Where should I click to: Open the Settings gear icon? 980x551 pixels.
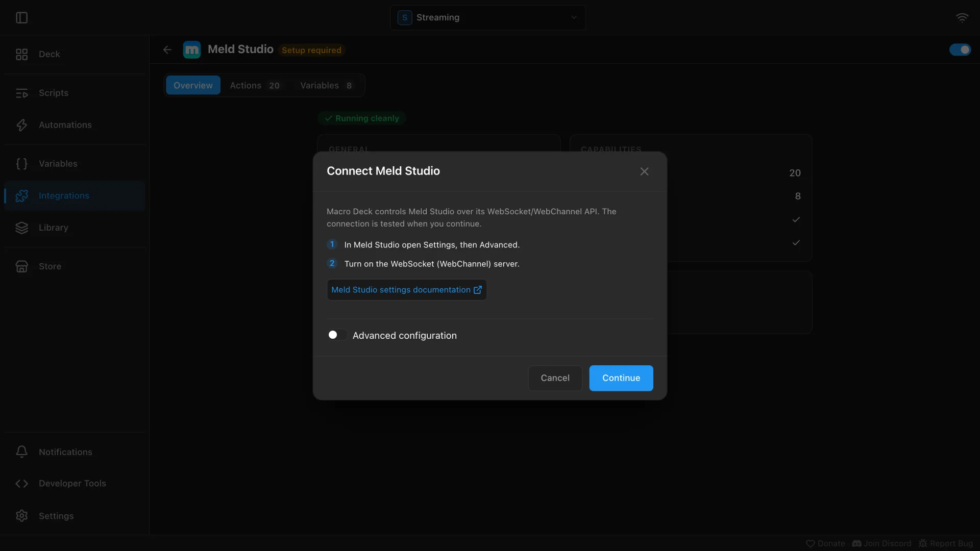coord(21,516)
